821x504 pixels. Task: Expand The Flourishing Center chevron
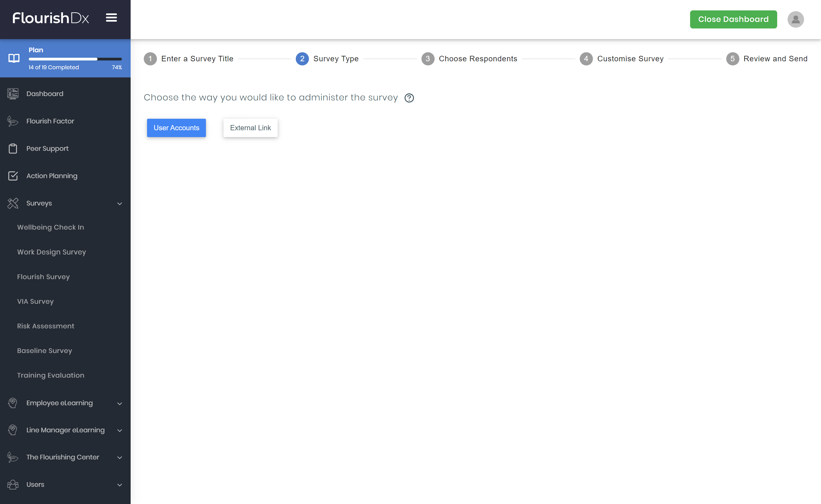(x=119, y=458)
